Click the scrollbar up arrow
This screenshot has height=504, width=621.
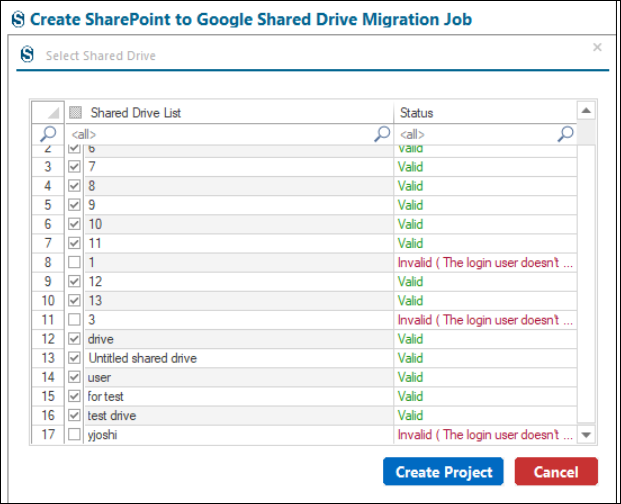coord(586,110)
